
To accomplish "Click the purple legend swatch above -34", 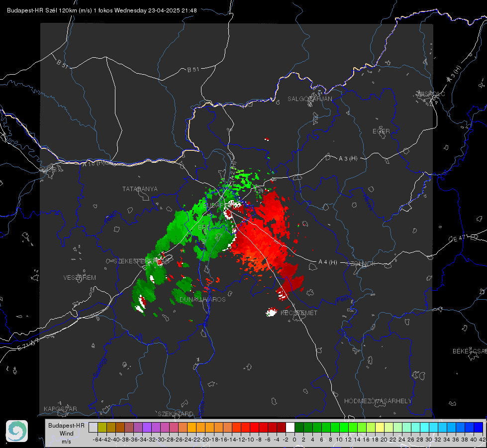I will pyautogui.click(x=147, y=427).
